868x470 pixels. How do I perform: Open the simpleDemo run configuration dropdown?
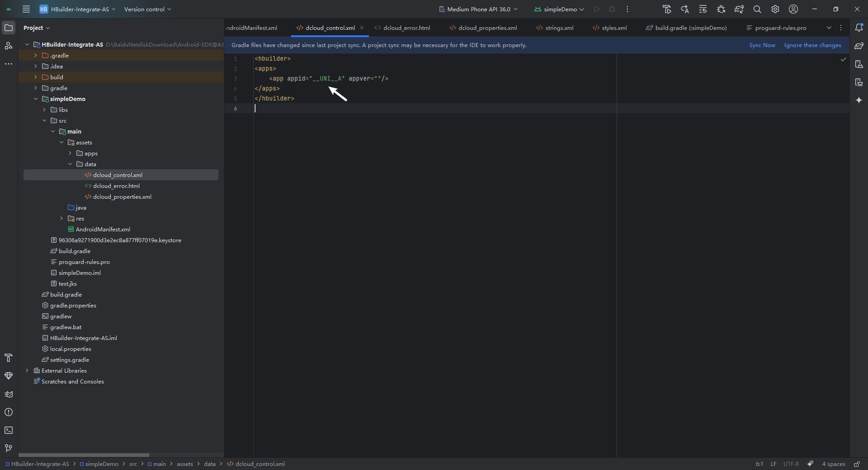click(x=559, y=9)
